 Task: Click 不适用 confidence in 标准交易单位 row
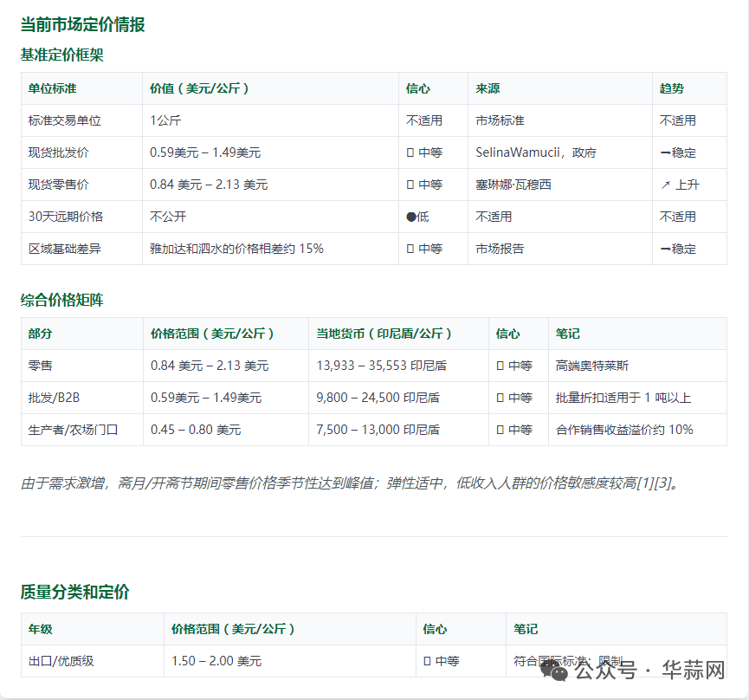tap(424, 120)
